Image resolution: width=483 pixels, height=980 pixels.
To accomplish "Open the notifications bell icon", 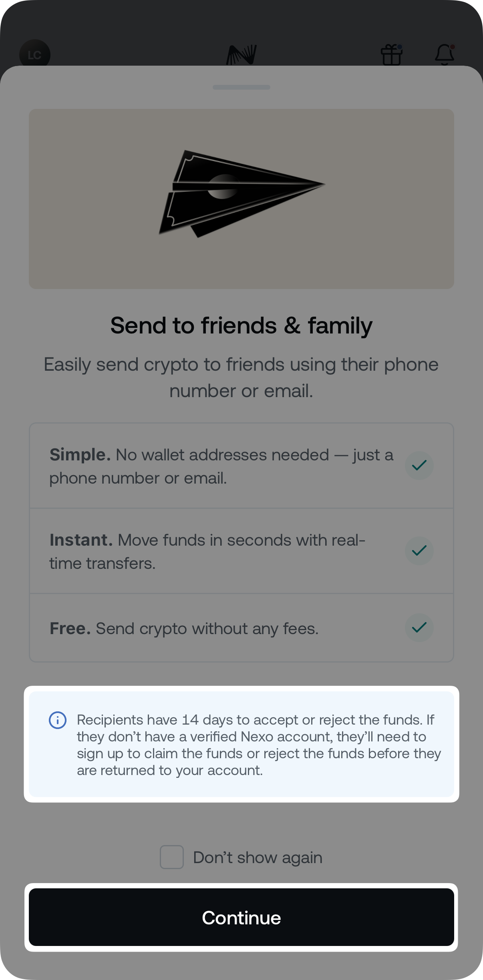I will [445, 56].
